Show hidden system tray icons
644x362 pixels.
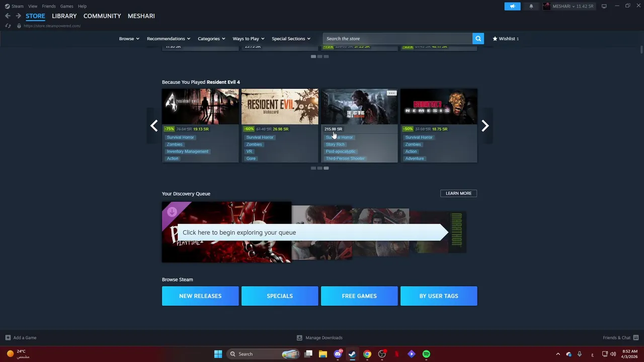[x=557, y=354]
